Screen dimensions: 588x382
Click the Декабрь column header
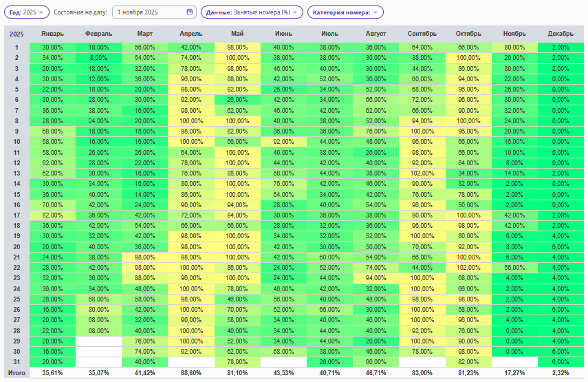click(x=560, y=34)
